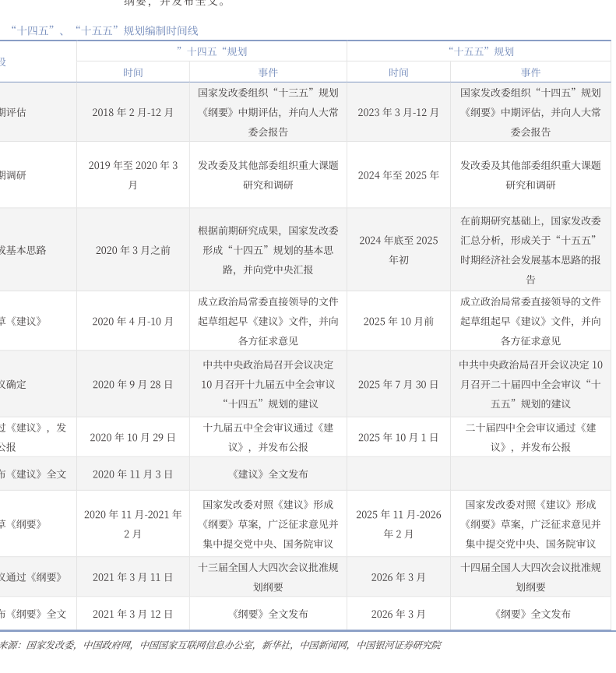Viewport: 616px width, 673px height.
Task: Click the 2020年9月28日 date cell
Action: point(132,384)
